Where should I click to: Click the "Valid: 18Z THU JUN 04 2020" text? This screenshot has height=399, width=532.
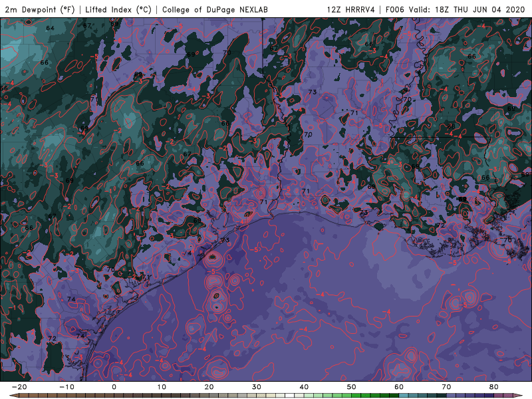pos(467,9)
